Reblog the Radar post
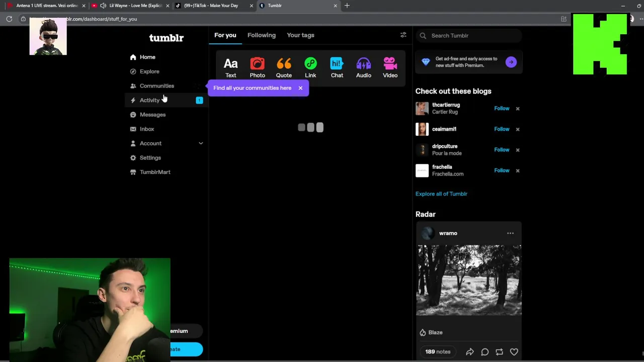Screen dimensions: 644x362 click(499, 352)
